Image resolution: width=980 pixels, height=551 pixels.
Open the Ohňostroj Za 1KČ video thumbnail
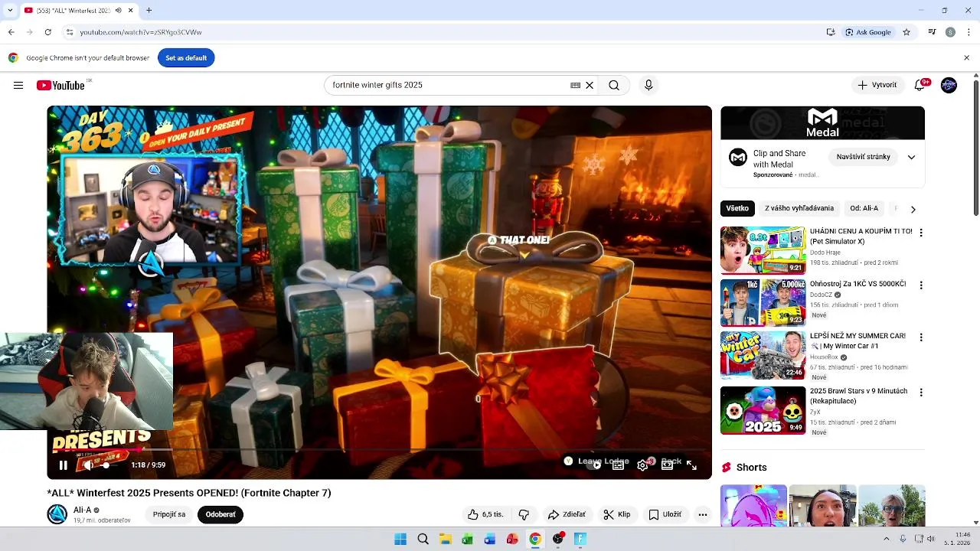coord(763,303)
